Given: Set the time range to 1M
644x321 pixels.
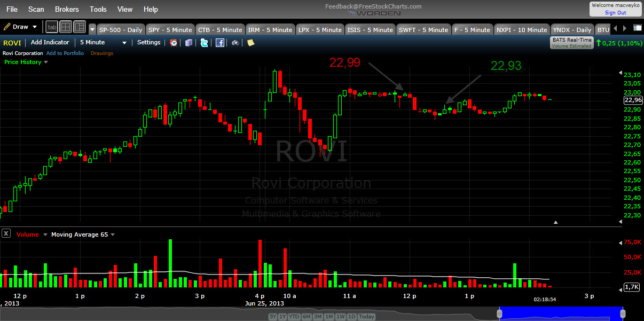Looking at the screenshot, I should click(329, 317).
